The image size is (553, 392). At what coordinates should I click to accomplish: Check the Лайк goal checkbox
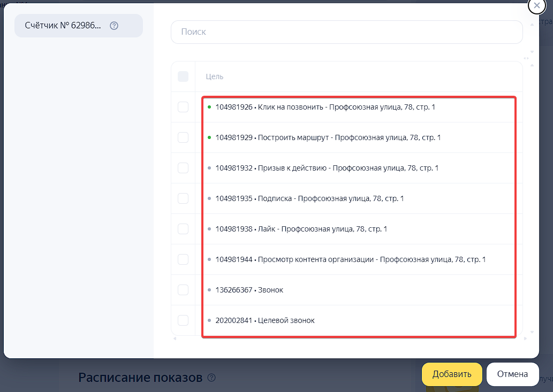183,229
